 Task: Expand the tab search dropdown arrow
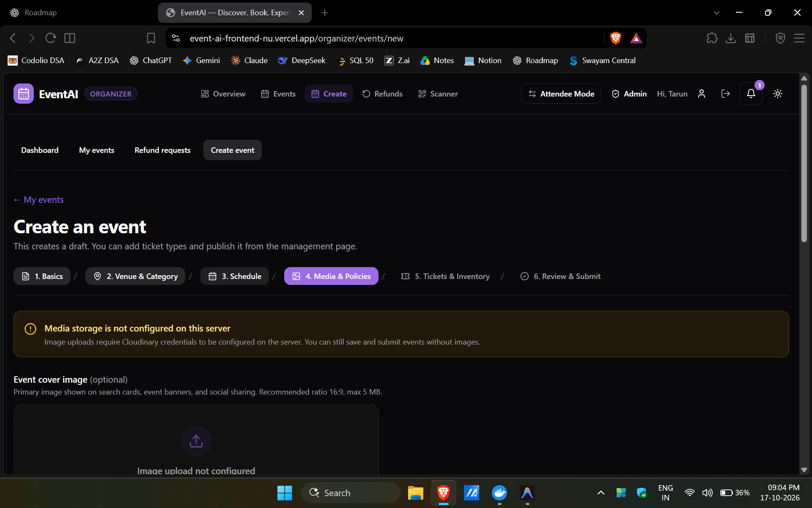(716, 13)
